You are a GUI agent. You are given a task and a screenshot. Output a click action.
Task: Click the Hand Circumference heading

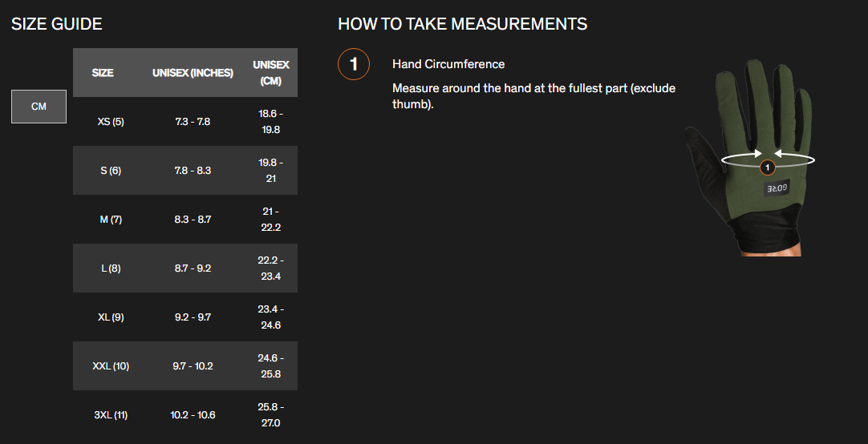448,64
